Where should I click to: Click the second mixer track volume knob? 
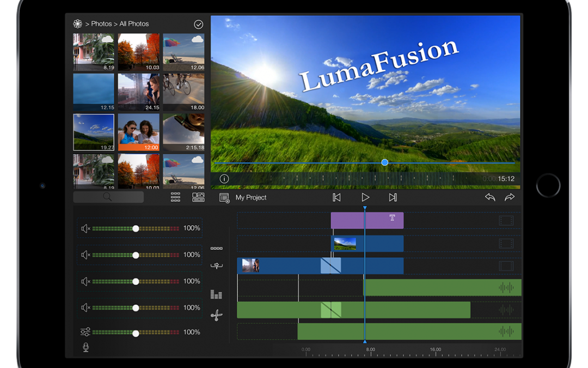click(x=136, y=255)
